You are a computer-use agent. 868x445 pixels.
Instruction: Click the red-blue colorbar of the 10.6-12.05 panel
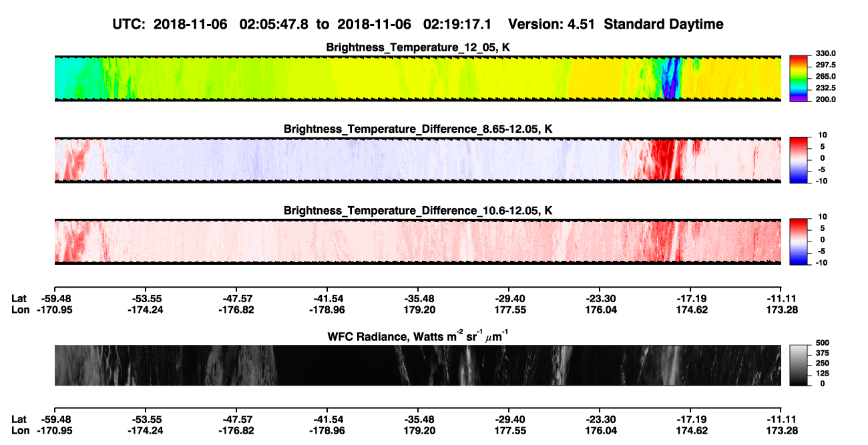pos(799,241)
